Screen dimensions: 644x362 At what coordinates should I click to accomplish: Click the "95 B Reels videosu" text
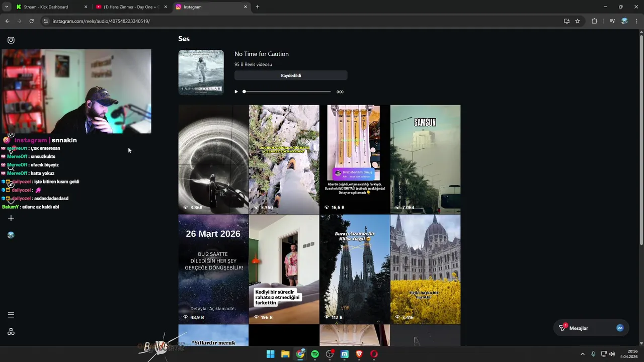(253, 64)
